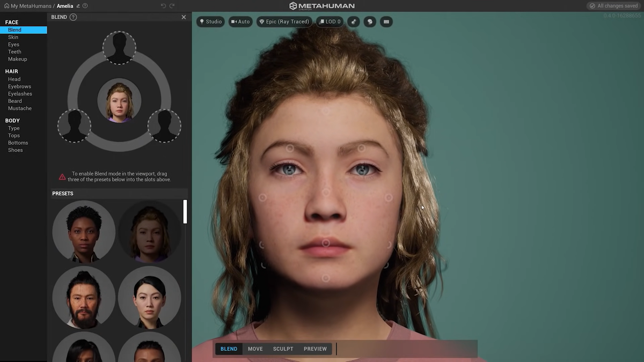Click the bone icon in the viewport toolbar
The height and width of the screenshot is (362, 644).
(x=353, y=22)
